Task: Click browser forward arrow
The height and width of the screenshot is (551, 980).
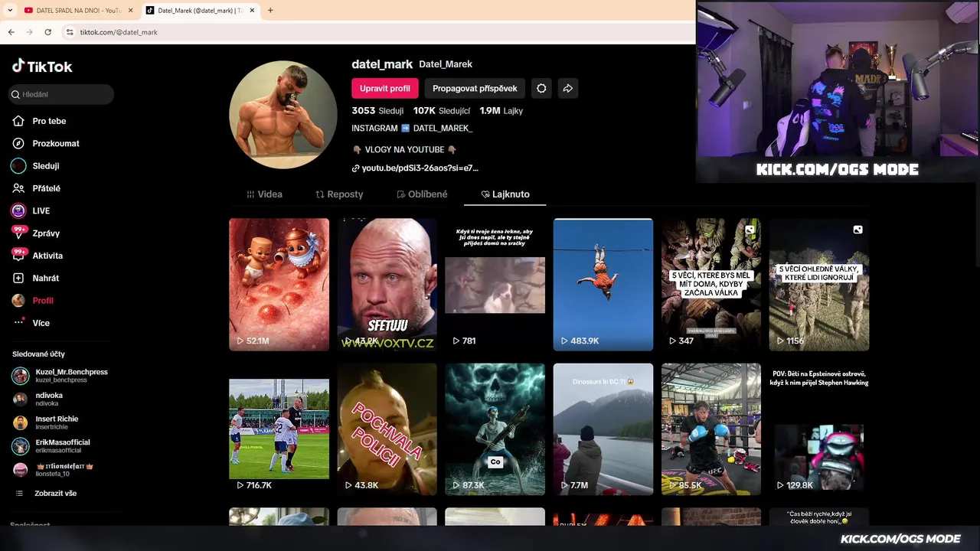Action: pyautogui.click(x=29, y=32)
